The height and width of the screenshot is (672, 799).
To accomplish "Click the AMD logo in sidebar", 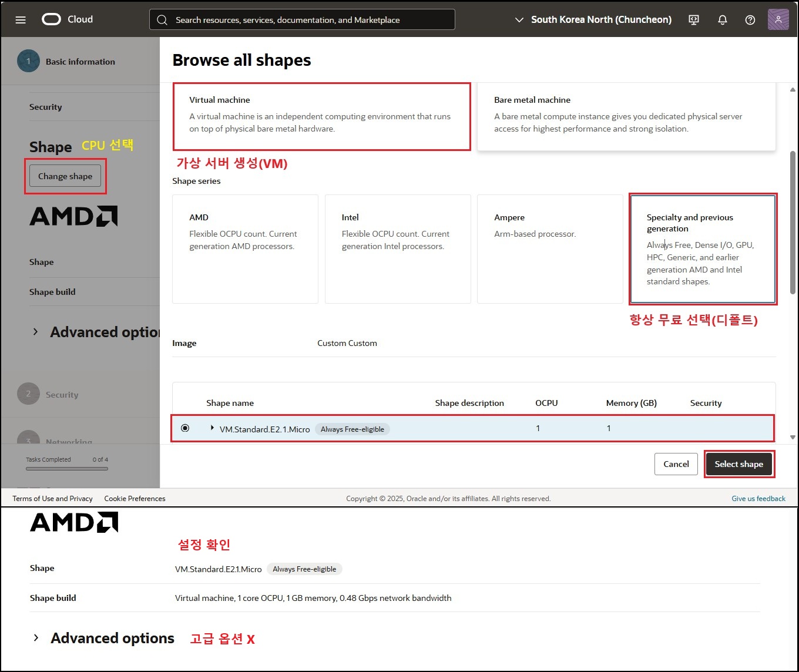I will (x=74, y=216).
